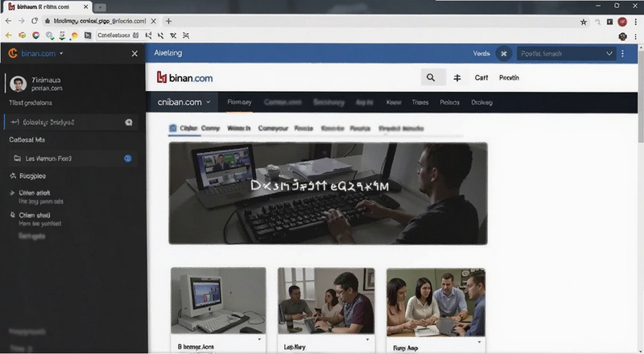Open the Cart link
The width and height of the screenshot is (644, 354).
481,77
